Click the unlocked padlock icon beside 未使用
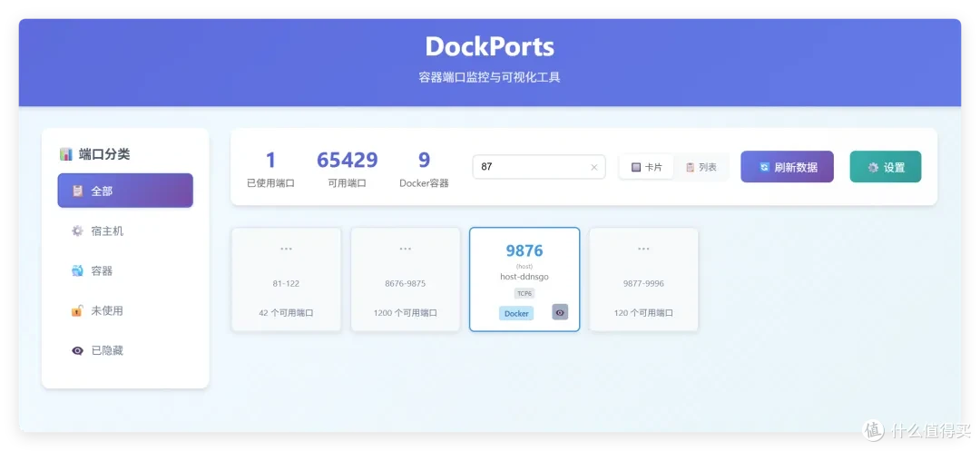 pos(77,310)
